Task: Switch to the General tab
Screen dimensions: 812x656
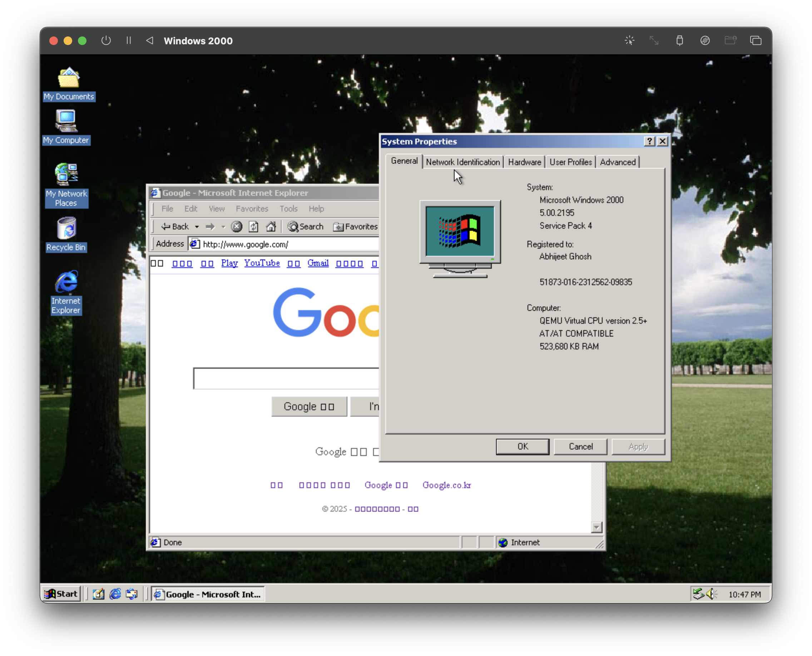Action: click(x=404, y=161)
